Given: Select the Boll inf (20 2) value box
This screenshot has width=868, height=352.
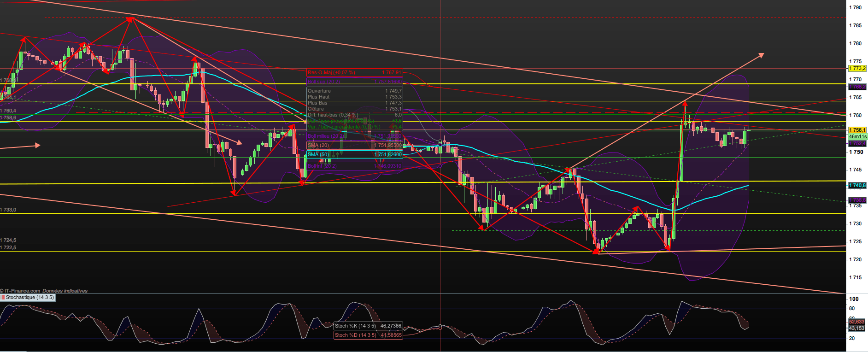Looking at the screenshot, I should coord(355,166).
